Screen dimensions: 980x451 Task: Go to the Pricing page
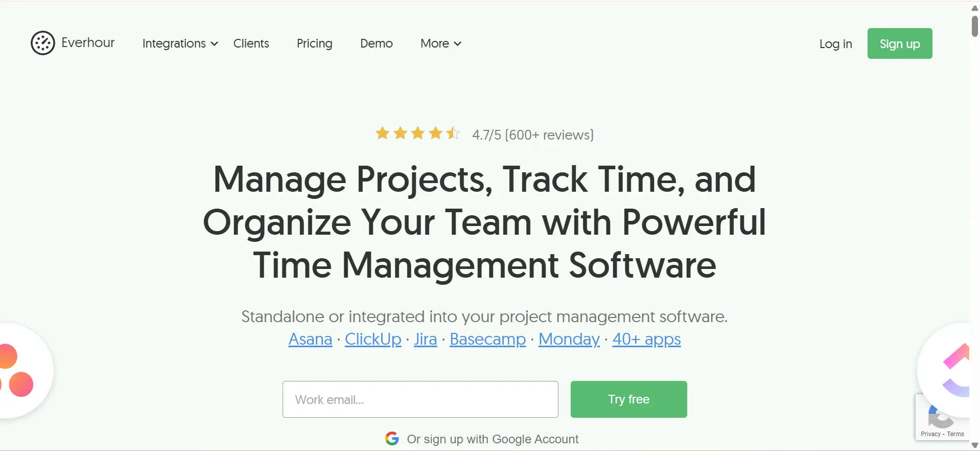tap(314, 43)
